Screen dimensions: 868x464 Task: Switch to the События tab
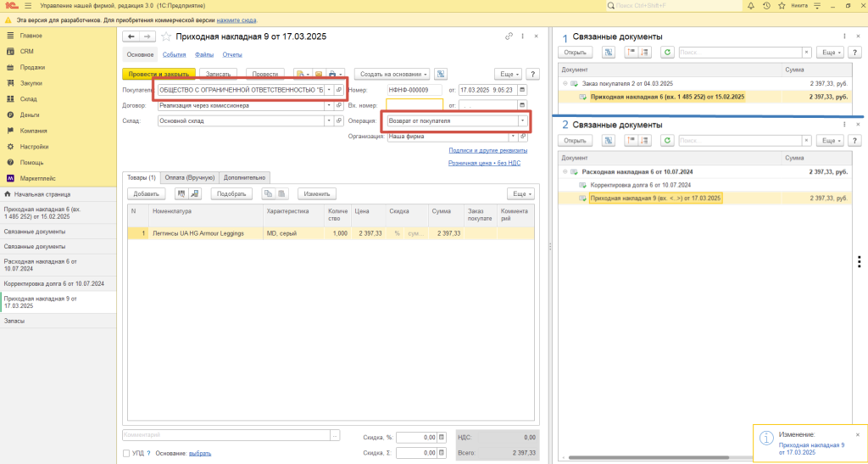174,55
